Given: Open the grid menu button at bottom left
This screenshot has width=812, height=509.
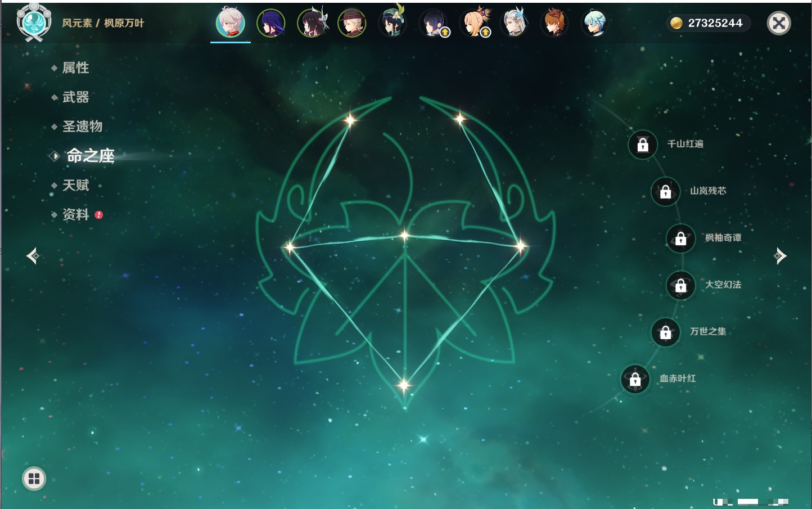Looking at the screenshot, I should [x=34, y=479].
